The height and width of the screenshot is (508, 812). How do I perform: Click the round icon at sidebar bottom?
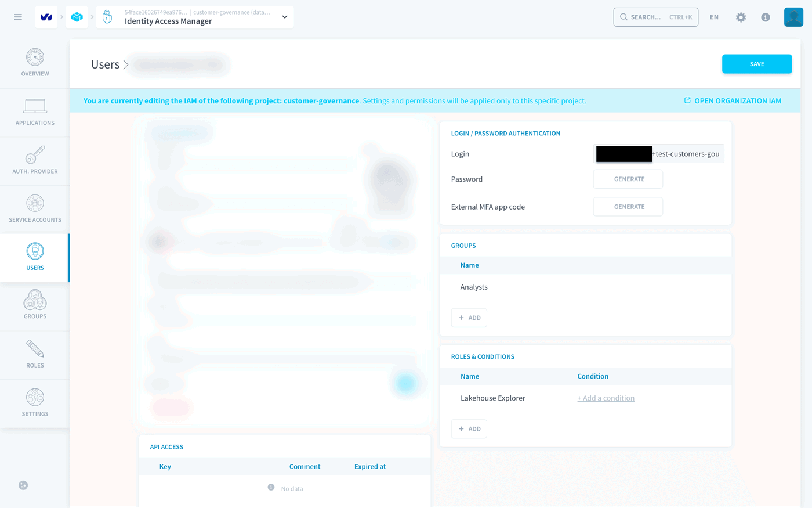tap(23, 485)
